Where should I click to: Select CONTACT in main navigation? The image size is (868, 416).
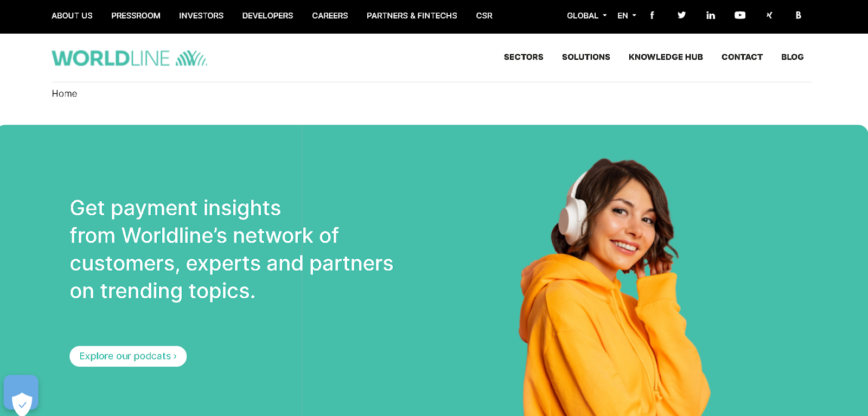point(742,57)
